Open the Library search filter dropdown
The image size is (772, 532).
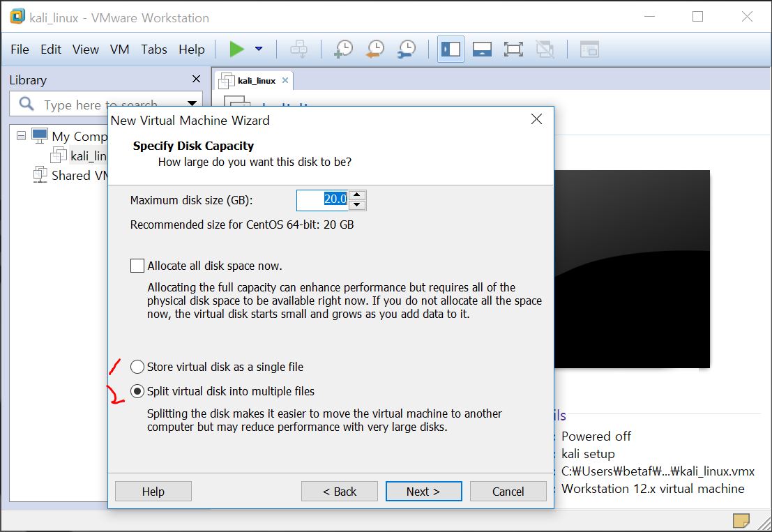(x=192, y=103)
